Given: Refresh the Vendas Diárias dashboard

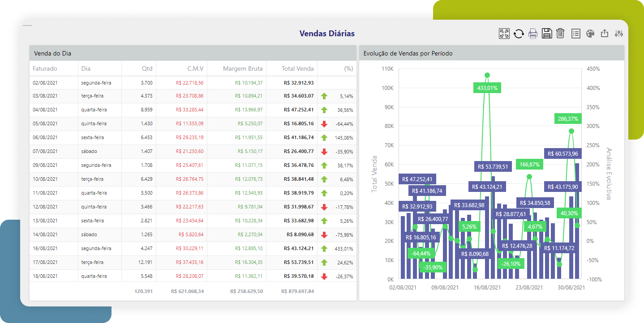Looking at the screenshot, I should click(x=519, y=34).
